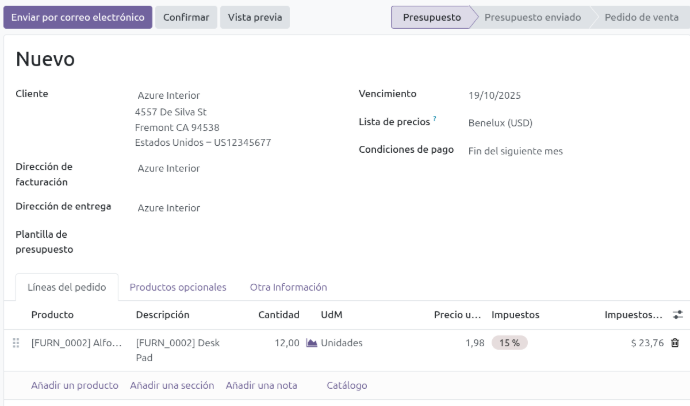Click the 15 % tax tag
The image size is (690, 406).
509,343
